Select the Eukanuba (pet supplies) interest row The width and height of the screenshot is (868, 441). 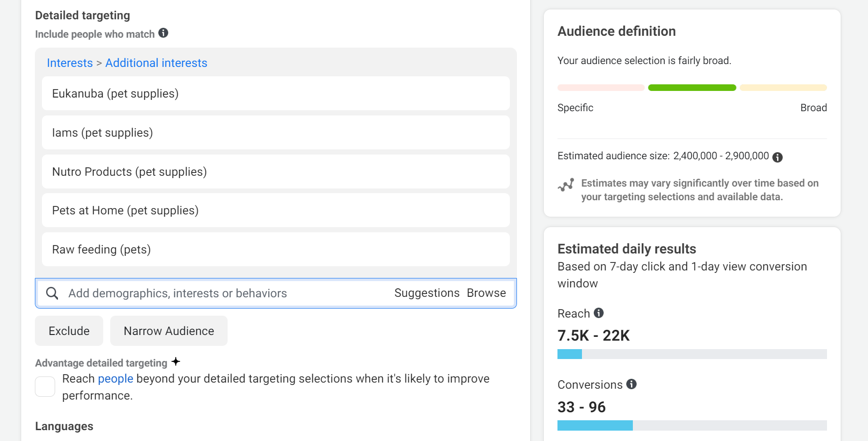pyautogui.click(x=276, y=93)
